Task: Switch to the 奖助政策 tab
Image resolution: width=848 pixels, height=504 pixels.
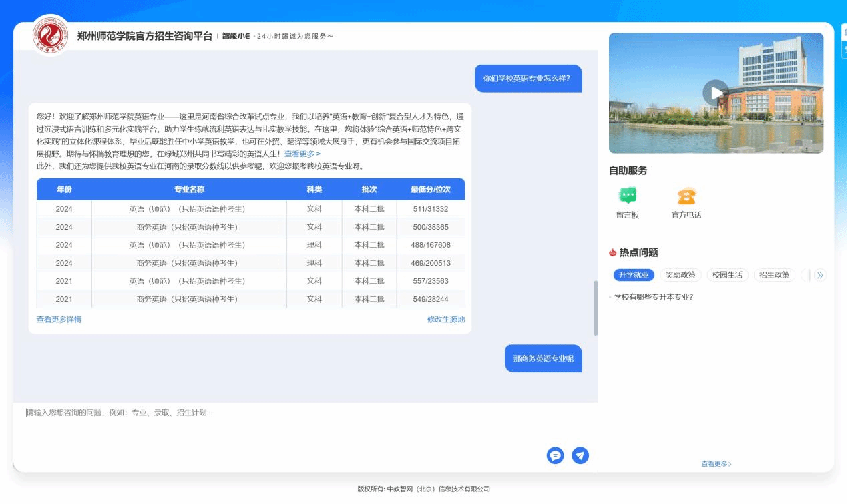Action: (680, 275)
